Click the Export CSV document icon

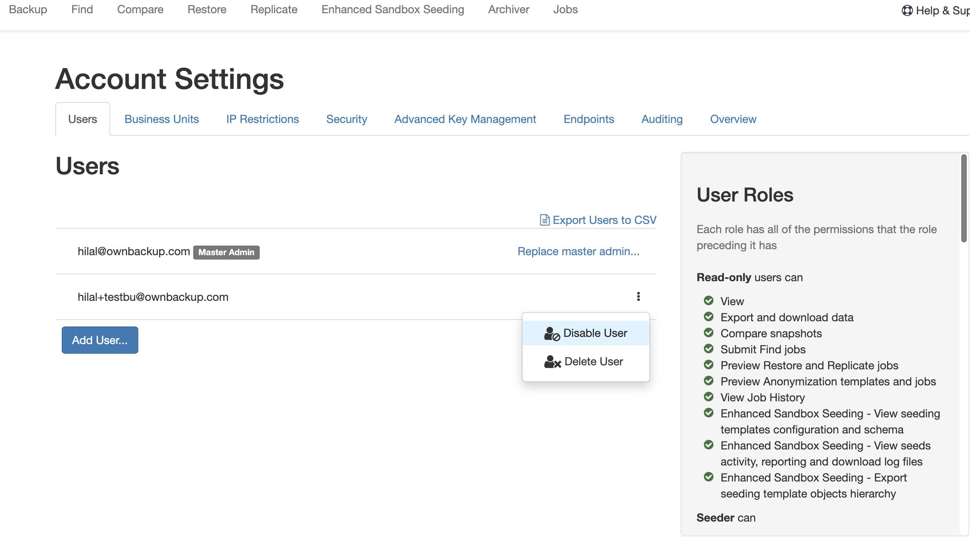click(544, 220)
